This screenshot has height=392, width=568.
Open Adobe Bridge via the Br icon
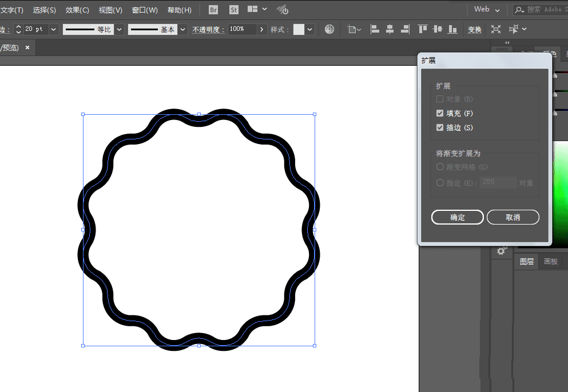[213, 10]
